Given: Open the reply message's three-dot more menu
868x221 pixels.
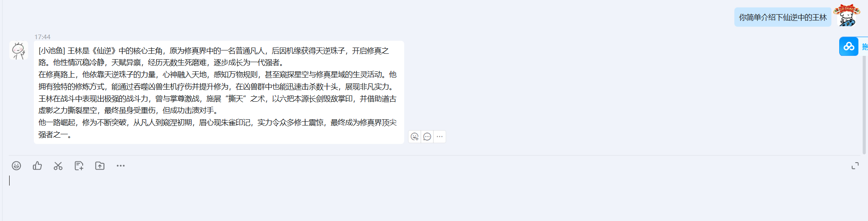Looking at the screenshot, I should (439, 137).
